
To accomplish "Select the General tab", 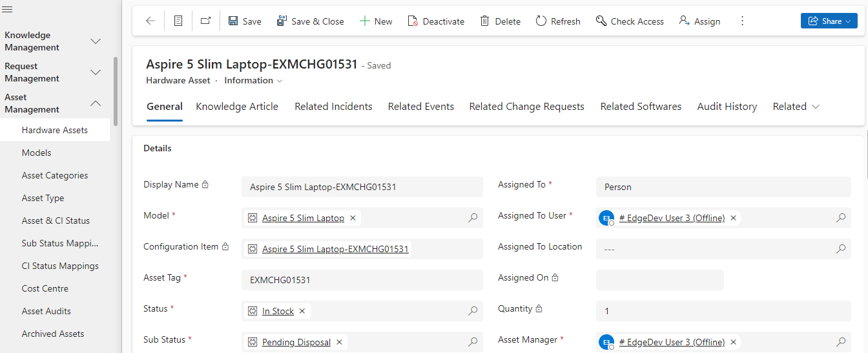I will [165, 107].
